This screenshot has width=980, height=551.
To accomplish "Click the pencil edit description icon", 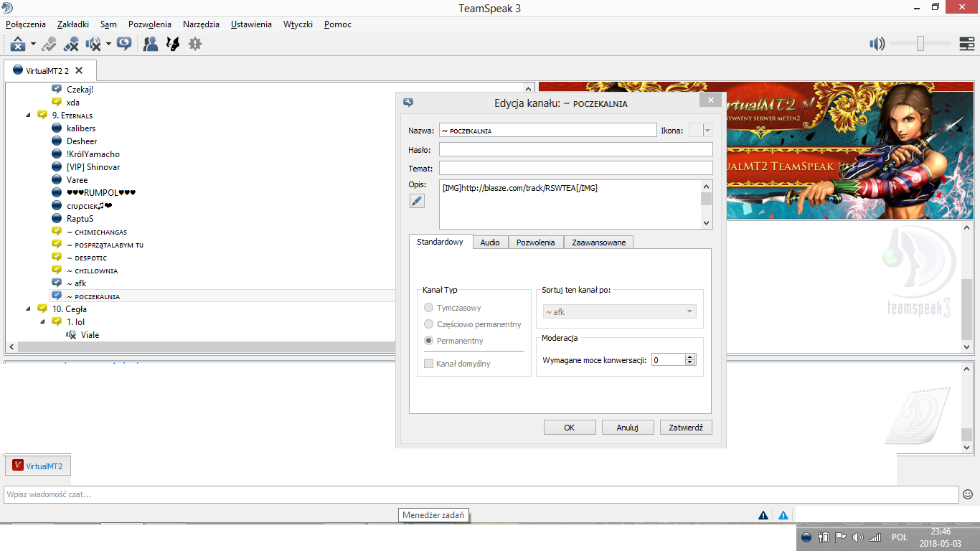I will click(x=417, y=201).
